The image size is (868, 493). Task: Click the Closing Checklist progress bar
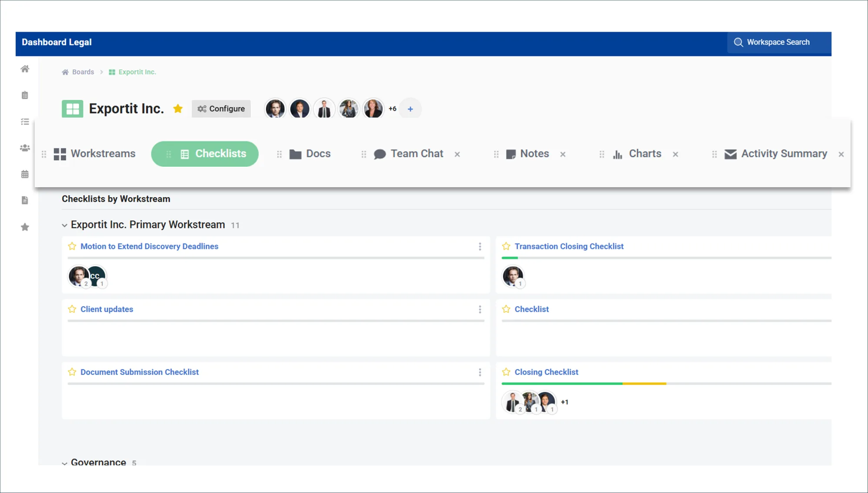(667, 384)
